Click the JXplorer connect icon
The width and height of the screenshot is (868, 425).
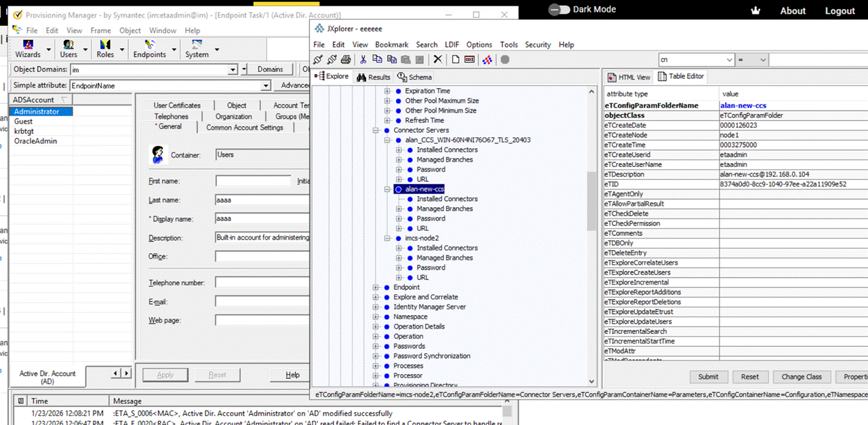(319, 60)
